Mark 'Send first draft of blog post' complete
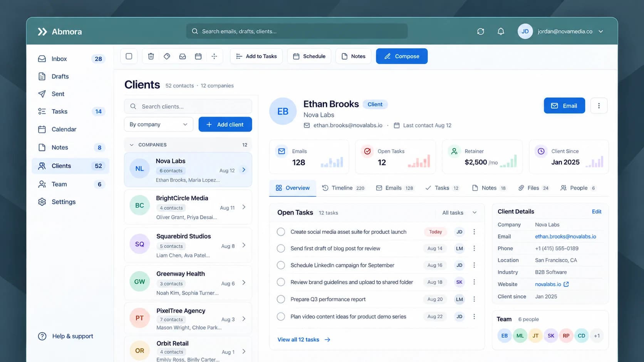Viewport: 644px width, 362px height. pyautogui.click(x=281, y=249)
